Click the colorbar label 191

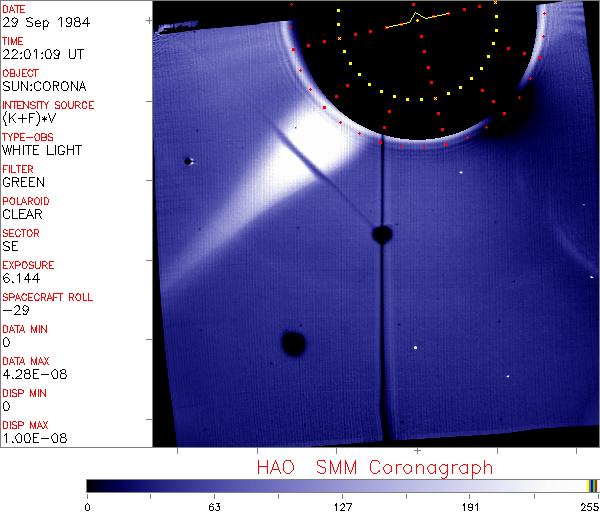point(469,507)
